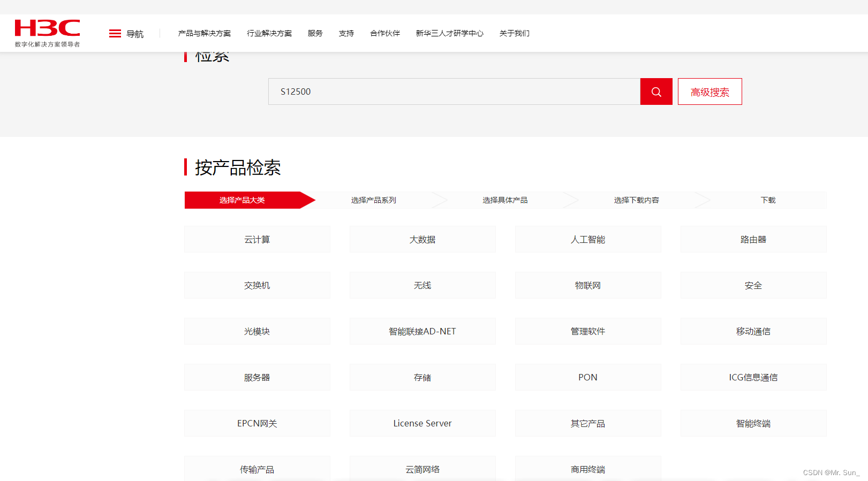
Task: Open 新华三人才研学中心 menu
Action: click(x=450, y=33)
